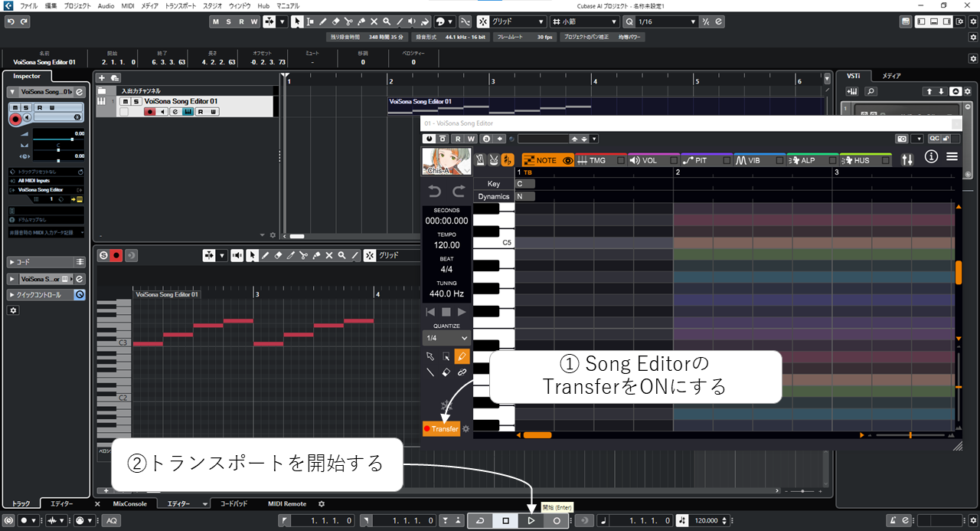Screen dimensions: 980x531
Task: Mute the VoiSona Song Editor 01 track
Action: tap(125, 101)
